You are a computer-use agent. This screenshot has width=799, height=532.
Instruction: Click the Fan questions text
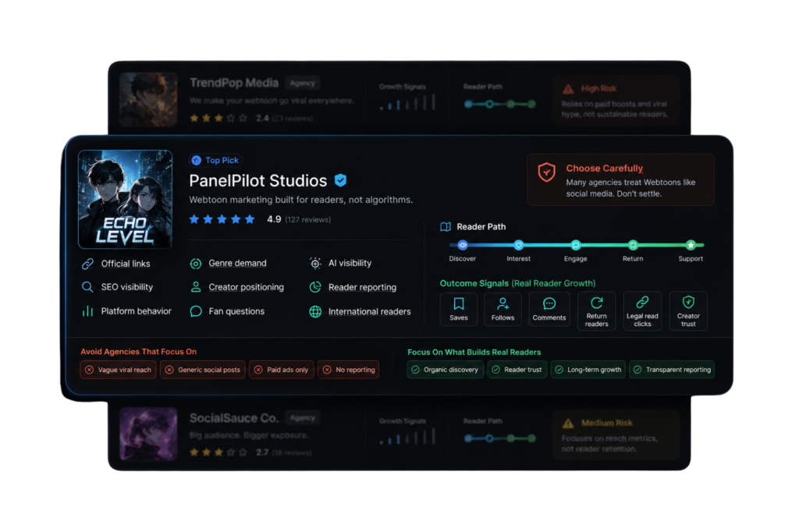pos(236,311)
